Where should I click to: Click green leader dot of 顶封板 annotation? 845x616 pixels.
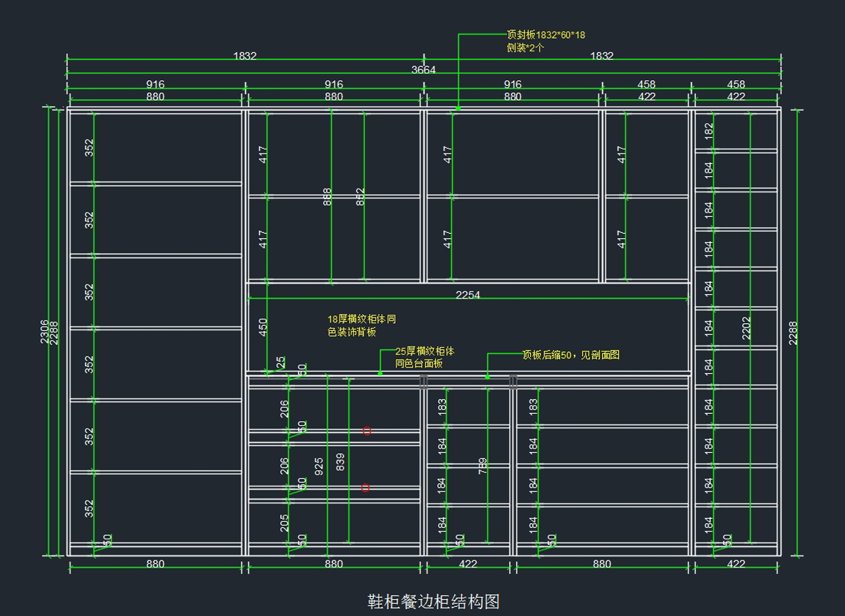pyautogui.click(x=458, y=108)
